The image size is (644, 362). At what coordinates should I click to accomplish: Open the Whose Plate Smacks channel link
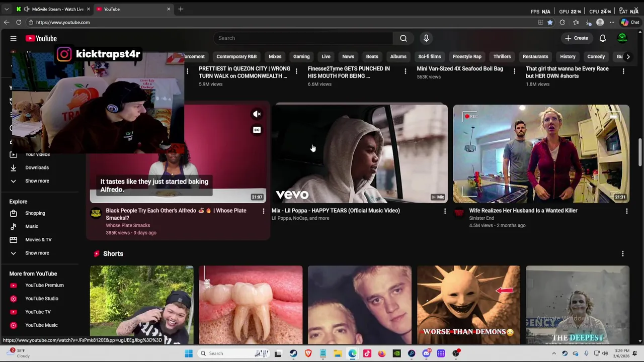pos(128,225)
